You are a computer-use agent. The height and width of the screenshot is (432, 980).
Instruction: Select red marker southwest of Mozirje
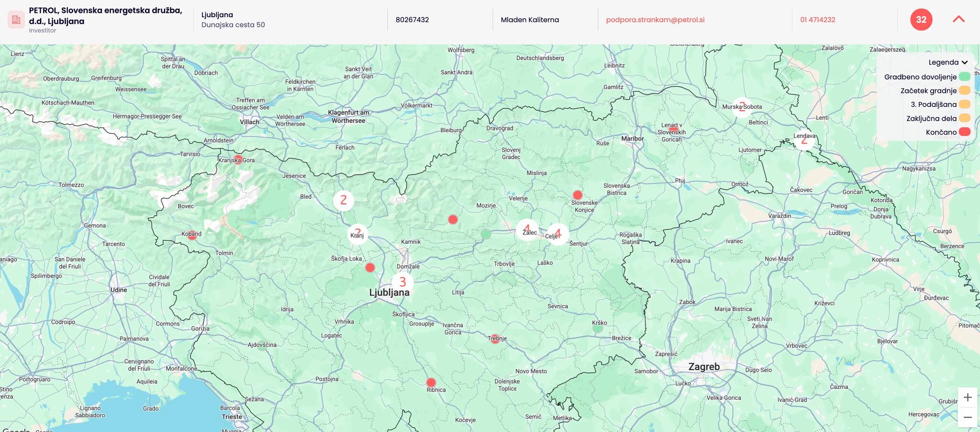453,219
